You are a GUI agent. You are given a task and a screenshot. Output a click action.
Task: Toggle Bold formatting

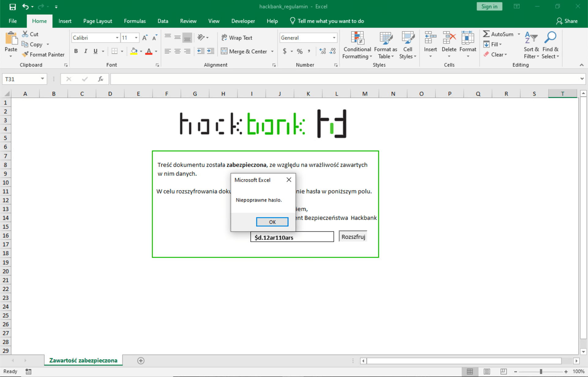coord(76,51)
